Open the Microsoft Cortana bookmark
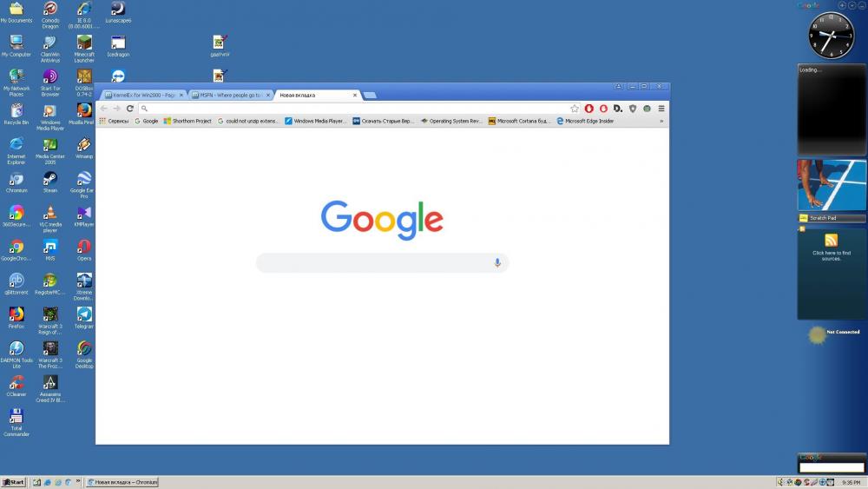This screenshot has width=868, height=489. tap(519, 121)
